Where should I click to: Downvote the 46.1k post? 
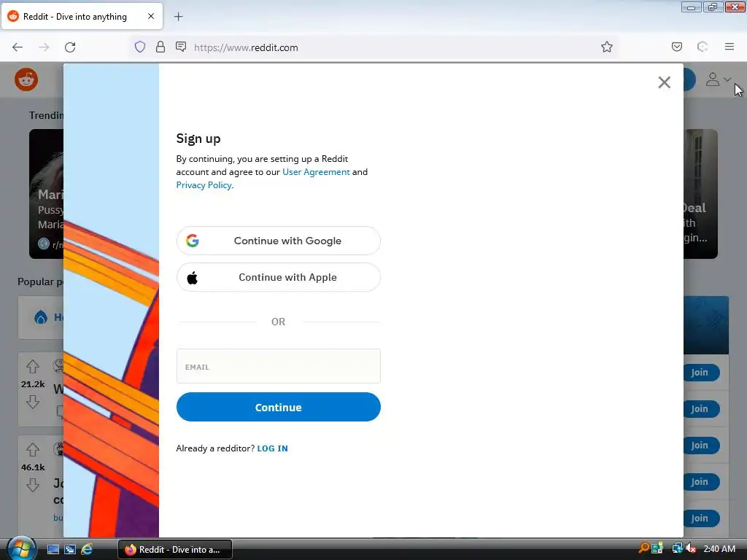(x=33, y=485)
